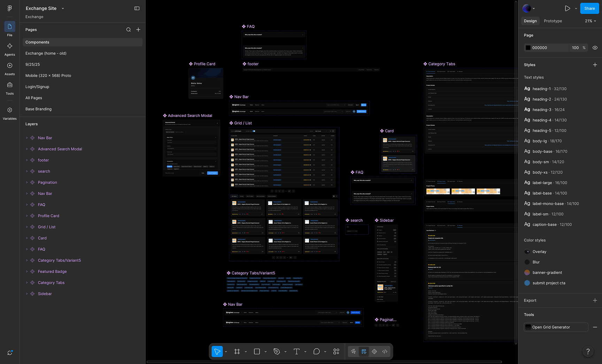Expand the Advanced Search Modal layer
The height and width of the screenshot is (364, 602).
click(x=27, y=149)
